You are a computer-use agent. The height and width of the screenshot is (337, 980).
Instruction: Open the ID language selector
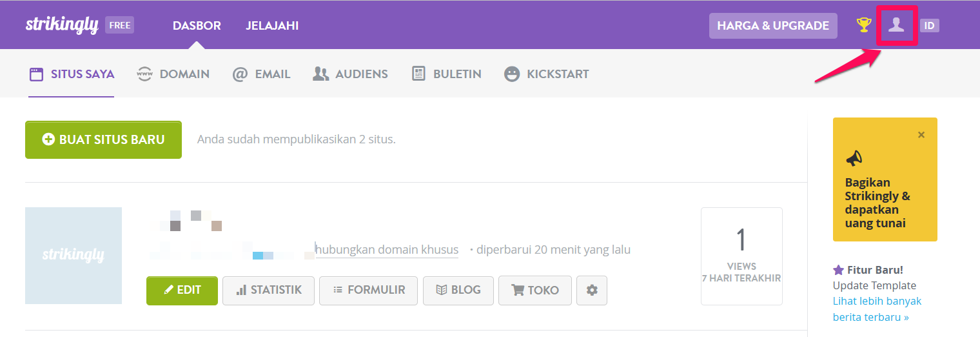[929, 26]
